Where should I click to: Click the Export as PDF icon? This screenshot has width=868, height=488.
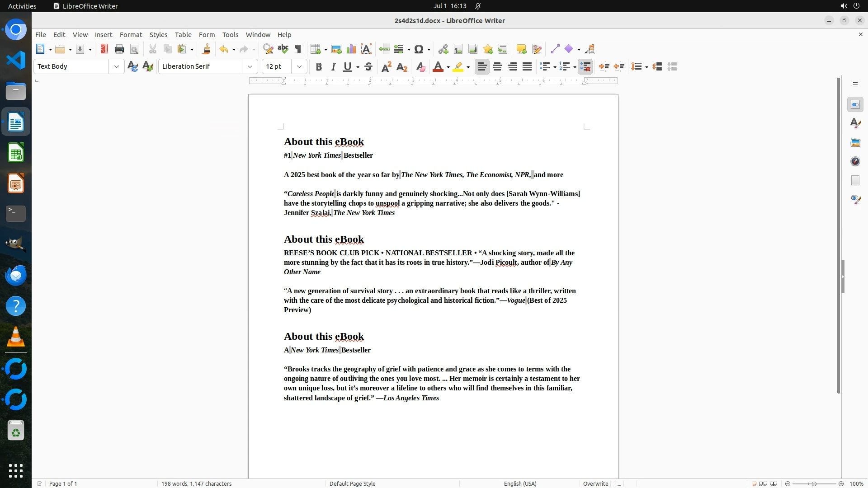tap(104, 49)
